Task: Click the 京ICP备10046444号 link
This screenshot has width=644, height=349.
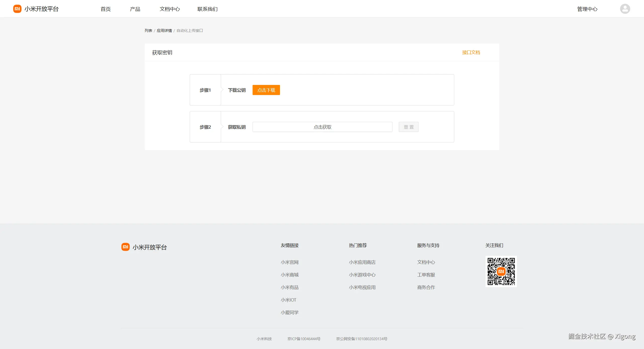Action: 304,339
